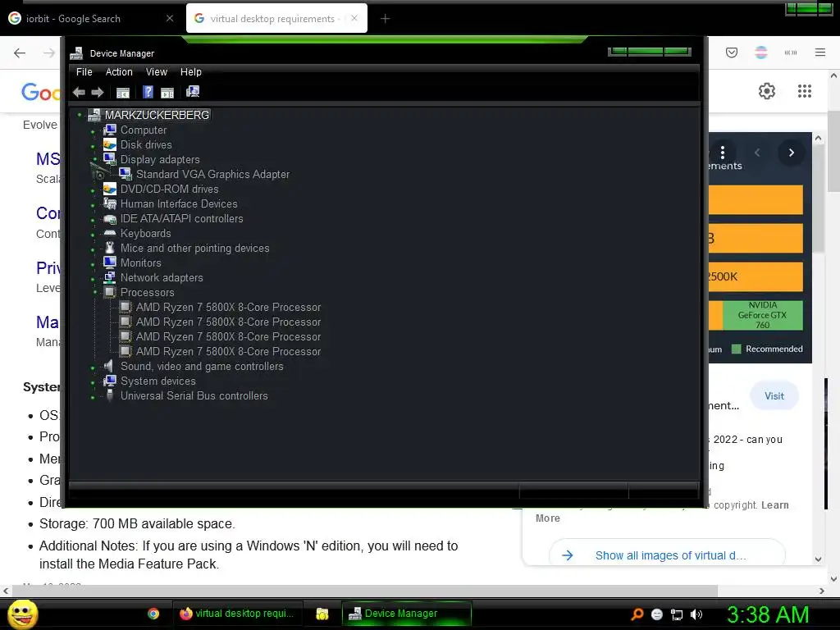Expand the Disk drives category
The height and width of the screenshot is (630, 840).
click(93, 146)
